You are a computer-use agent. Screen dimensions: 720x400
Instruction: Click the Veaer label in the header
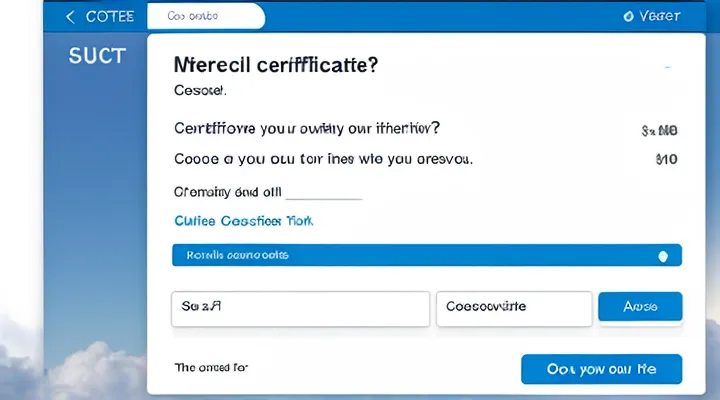[x=660, y=17]
